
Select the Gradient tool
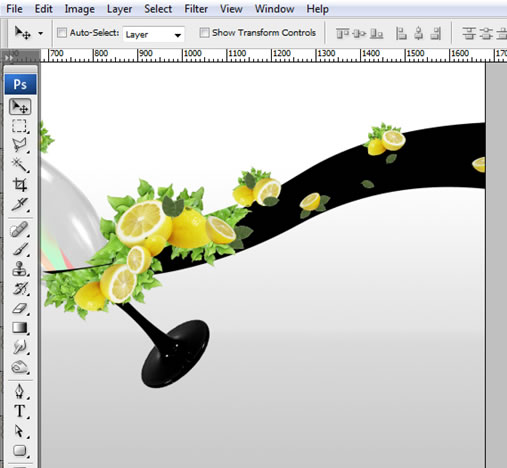pyautogui.click(x=19, y=327)
